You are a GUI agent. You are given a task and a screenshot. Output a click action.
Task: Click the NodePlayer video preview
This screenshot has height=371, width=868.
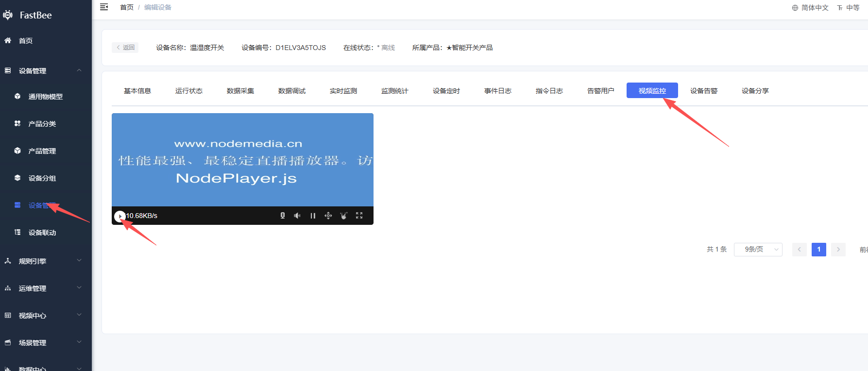242,160
